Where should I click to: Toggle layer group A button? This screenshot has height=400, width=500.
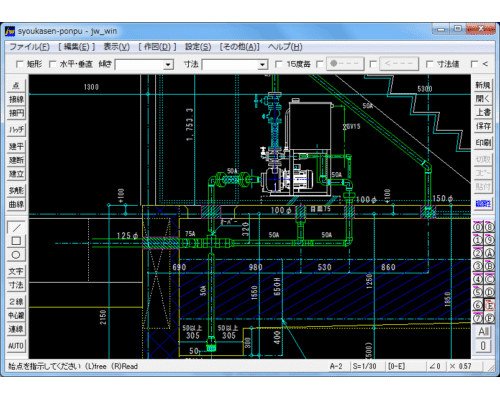[x=489, y=253]
